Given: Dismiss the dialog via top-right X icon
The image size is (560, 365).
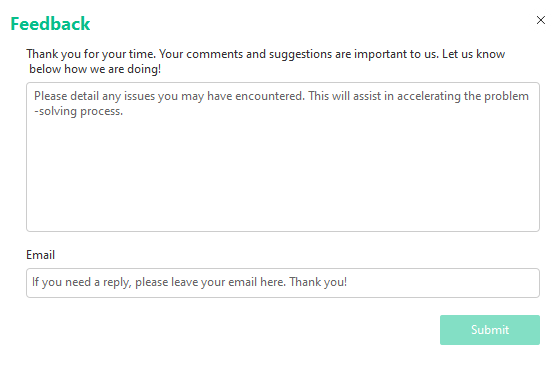Looking at the screenshot, I should click(541, 20).
